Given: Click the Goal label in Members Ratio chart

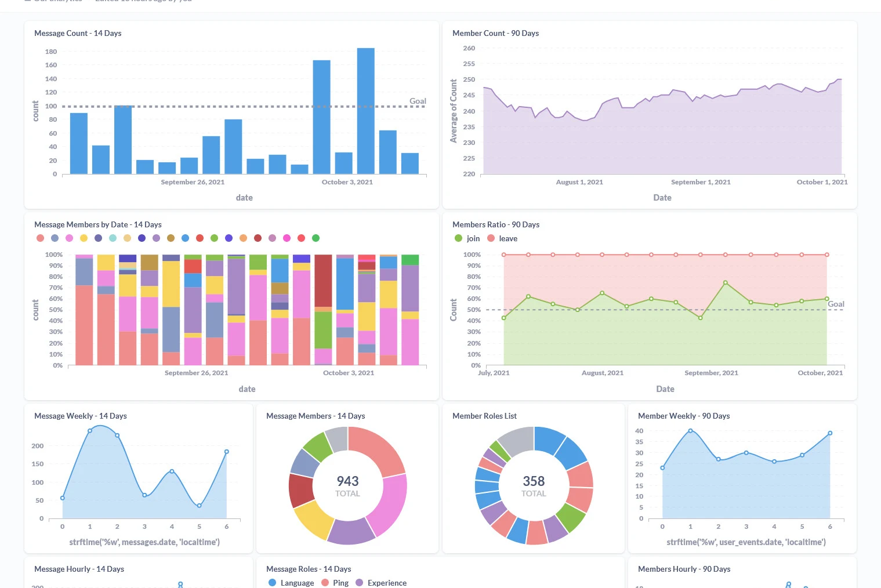Looking at the screenshot, I should pos(836,304).
